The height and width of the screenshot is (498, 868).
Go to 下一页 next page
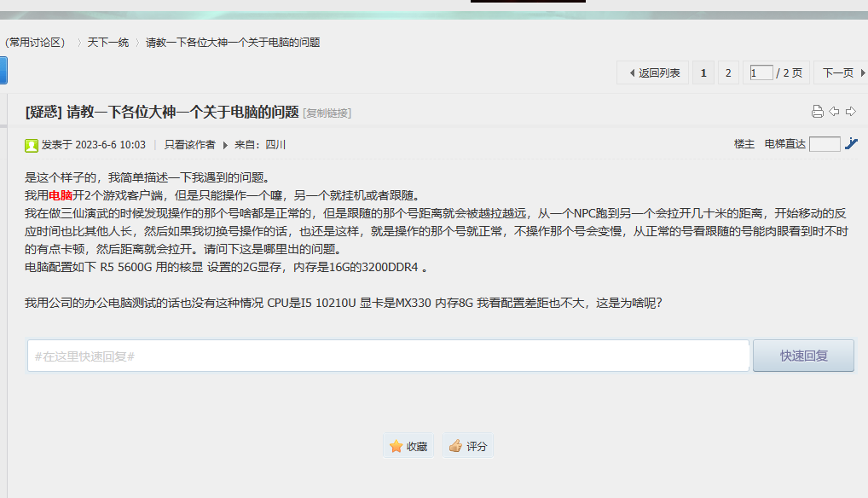(840, 73)
